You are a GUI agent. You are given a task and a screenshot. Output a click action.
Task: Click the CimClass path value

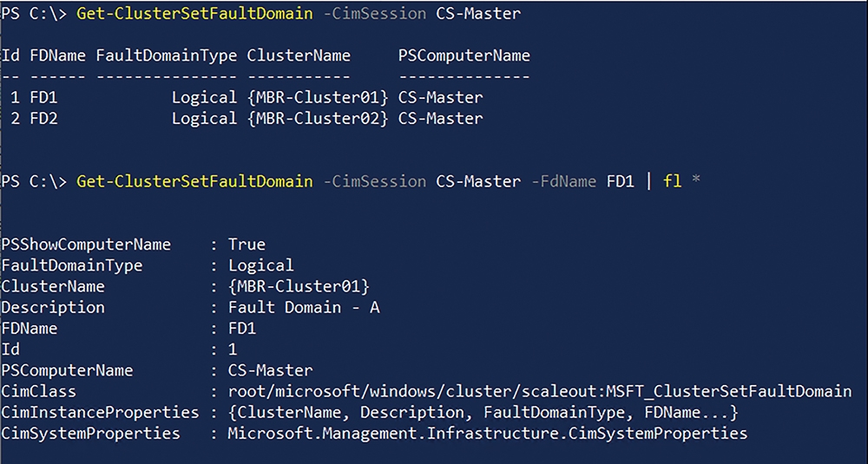tap(540, 391)
